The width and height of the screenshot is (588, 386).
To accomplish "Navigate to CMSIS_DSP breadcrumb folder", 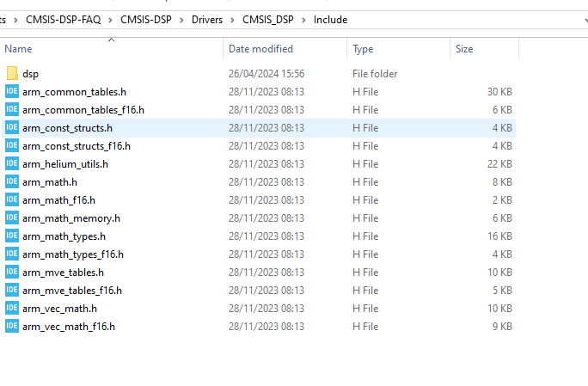I will click(268, 20).
